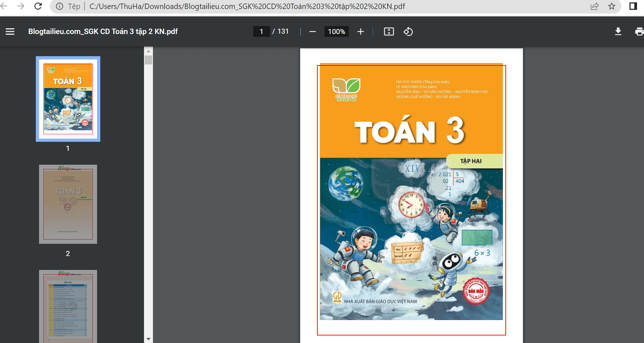Click the TOÁN 3 title on the cover
Viewport: 644px width, 343px height.
(410, 131)
